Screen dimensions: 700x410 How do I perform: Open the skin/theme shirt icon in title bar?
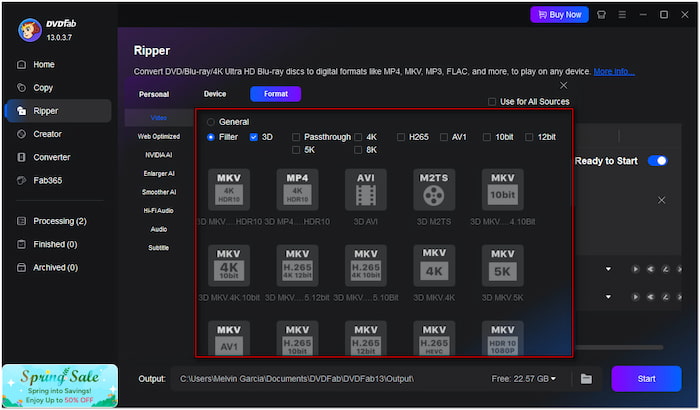601,15
